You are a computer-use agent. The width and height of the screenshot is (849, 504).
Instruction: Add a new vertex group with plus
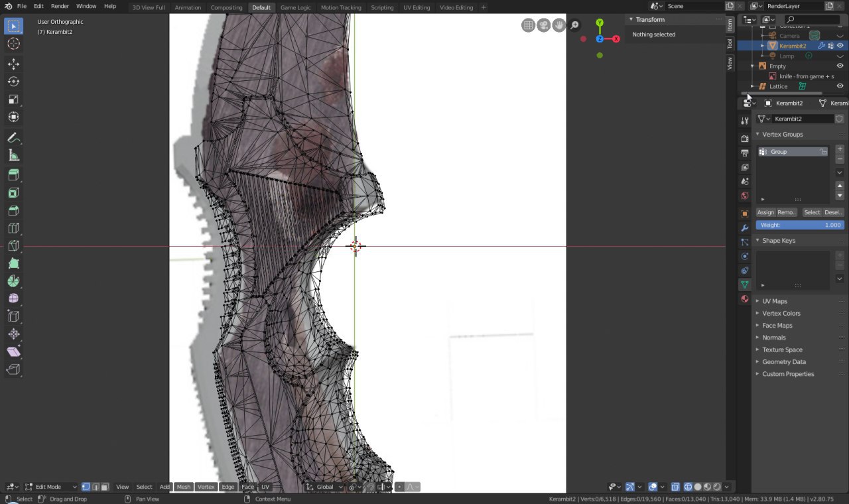tap(840, 149)
